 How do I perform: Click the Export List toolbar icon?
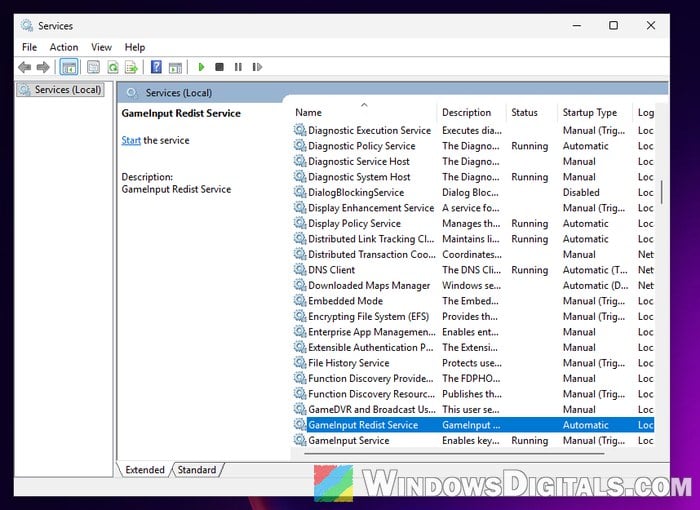(131, 67)
